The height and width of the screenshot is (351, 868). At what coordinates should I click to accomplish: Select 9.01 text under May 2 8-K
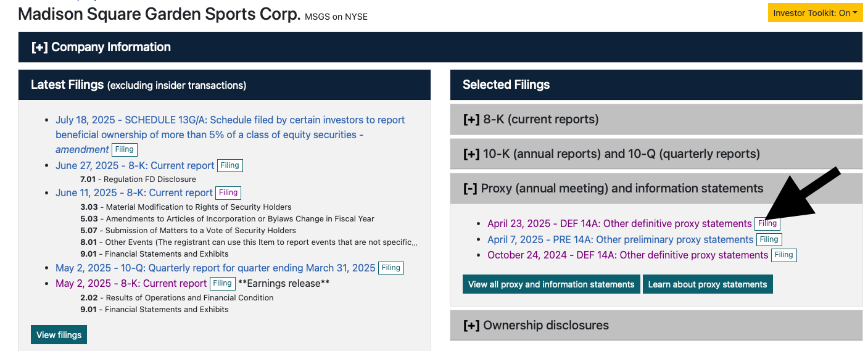pyautogui.click(x=154, y=310)
